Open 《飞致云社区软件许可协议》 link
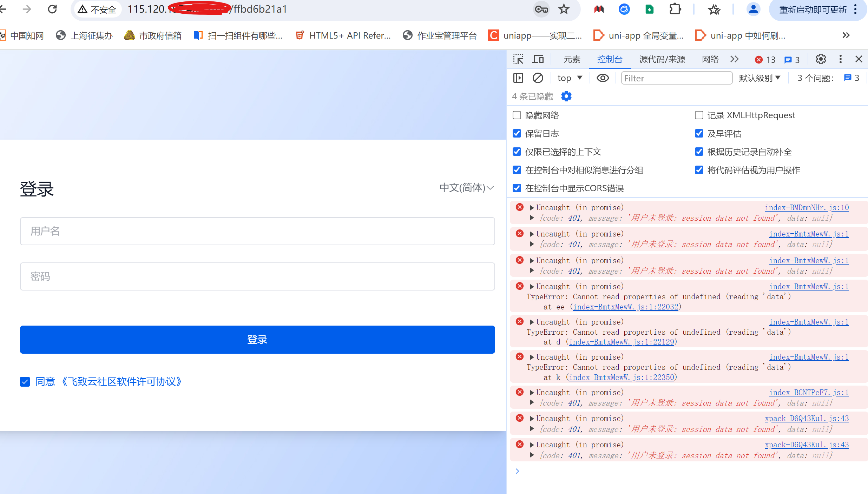This screenshot has height=494, width=868. (122, 382)
